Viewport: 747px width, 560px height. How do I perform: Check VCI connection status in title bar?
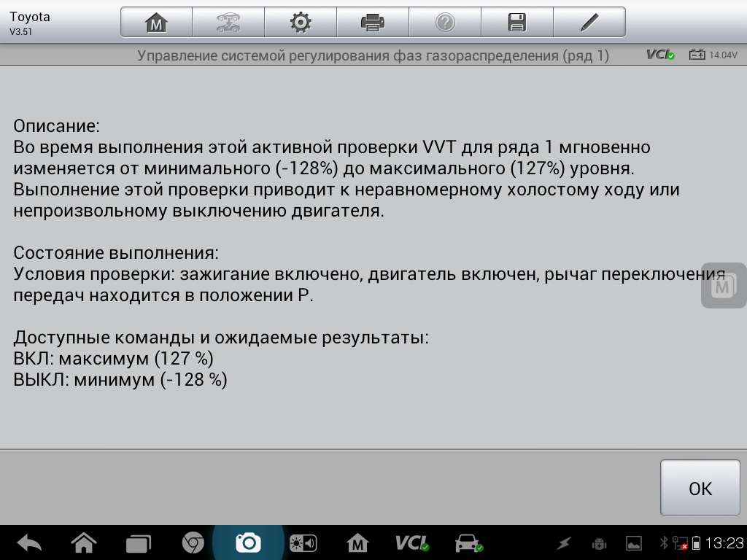(x=661, y=55)
